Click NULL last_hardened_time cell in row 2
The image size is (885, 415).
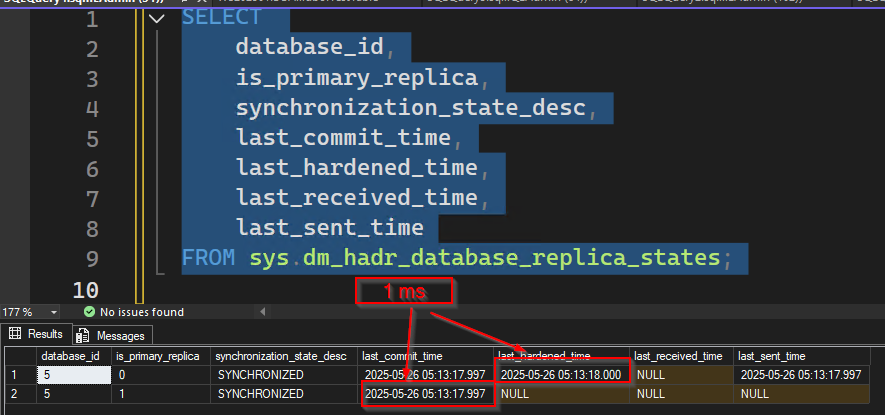coord(562,394)
